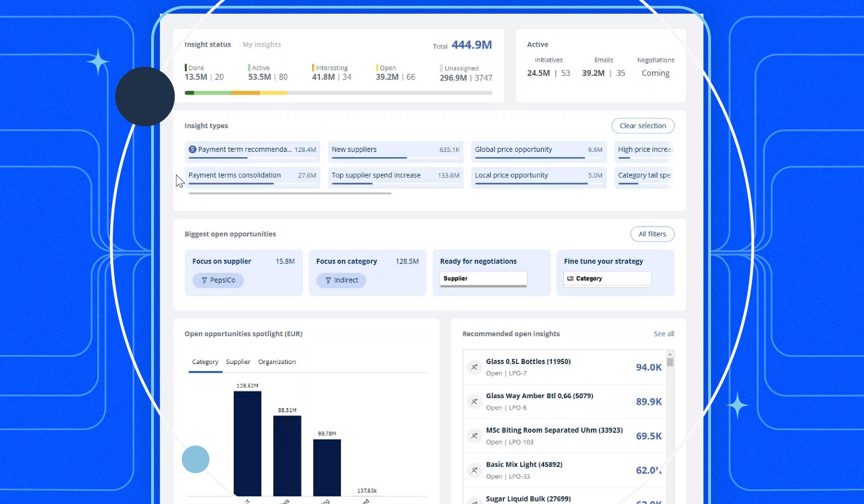
Task: Click See all recommended open insights
Action: point(663,334)
